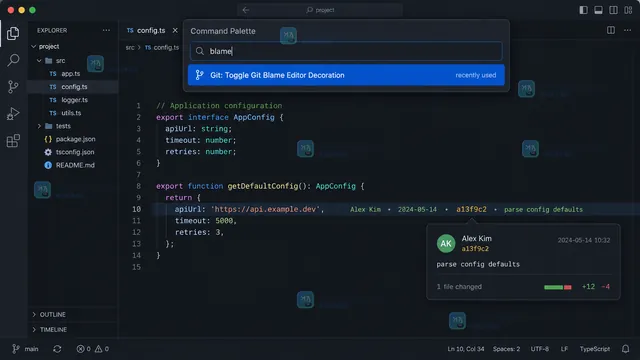Run Git: Toggle Git Blame Editor Decoration
The image size is (640, 360).
pyautogui.click(x=346, y=75)
